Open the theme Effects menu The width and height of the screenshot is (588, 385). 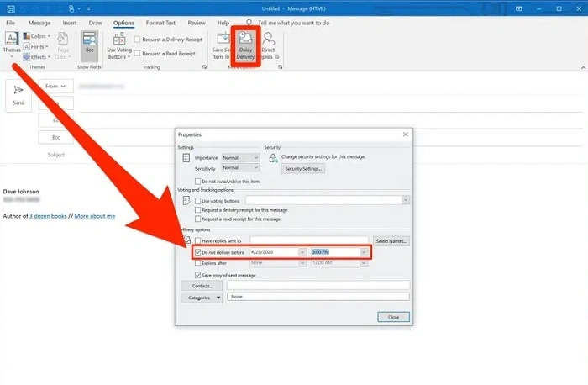click(37, 57)
